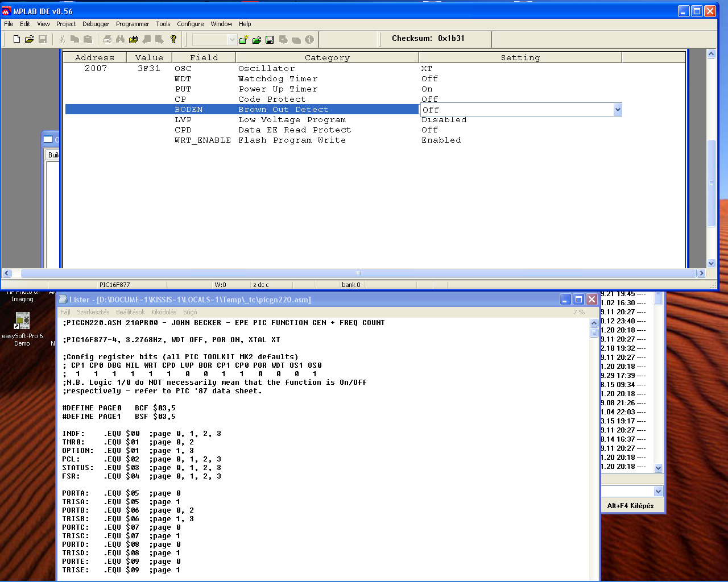
Task: Select the WRT_ENABLE Flash Program Write row
Action: (x=344, y=140)
